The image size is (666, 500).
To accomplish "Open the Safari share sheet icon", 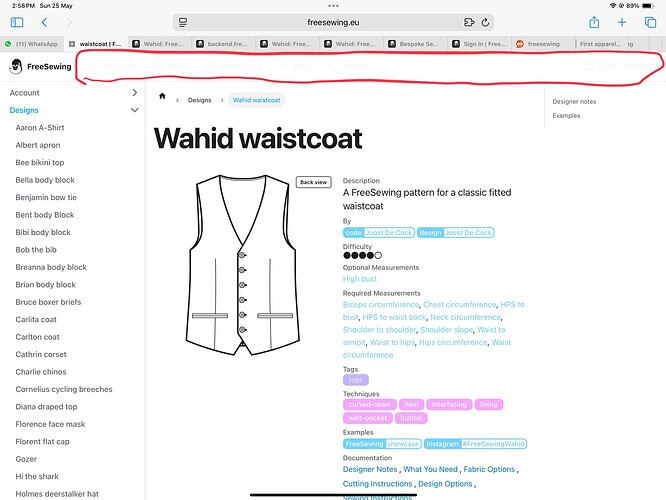I will 594,22.
